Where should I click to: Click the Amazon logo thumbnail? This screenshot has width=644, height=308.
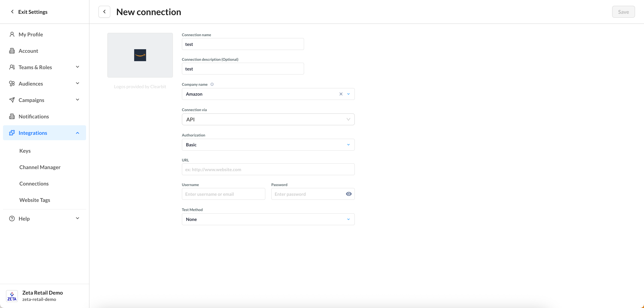pos(140,55)
